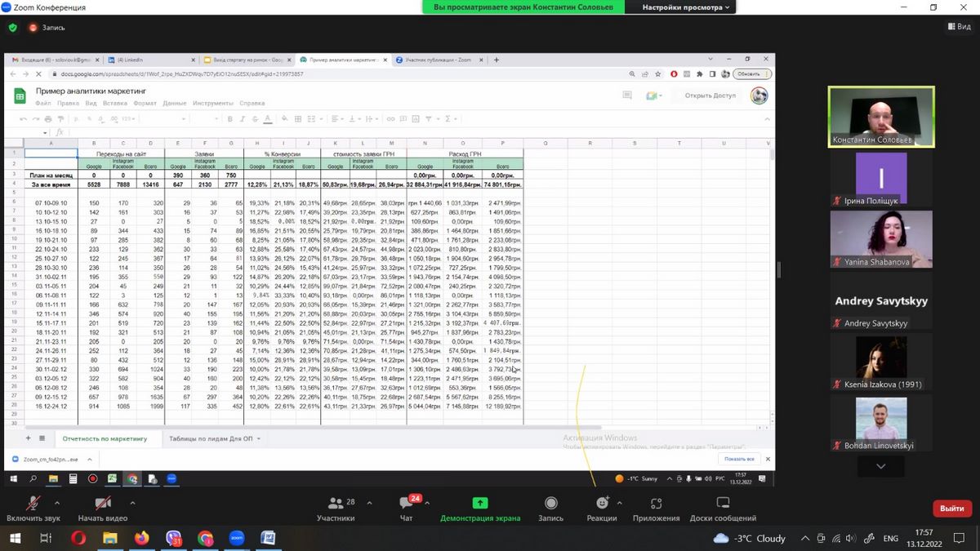Click the green encryption shield icon
The height and width of the screenshot is (551, 980).
point(13,27)
